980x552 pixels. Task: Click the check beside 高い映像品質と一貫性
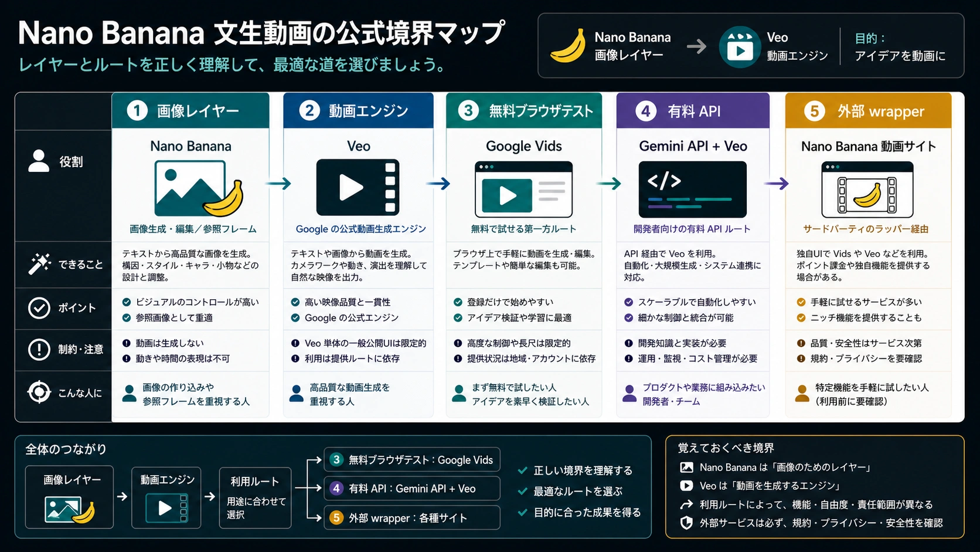pos(295,302)
